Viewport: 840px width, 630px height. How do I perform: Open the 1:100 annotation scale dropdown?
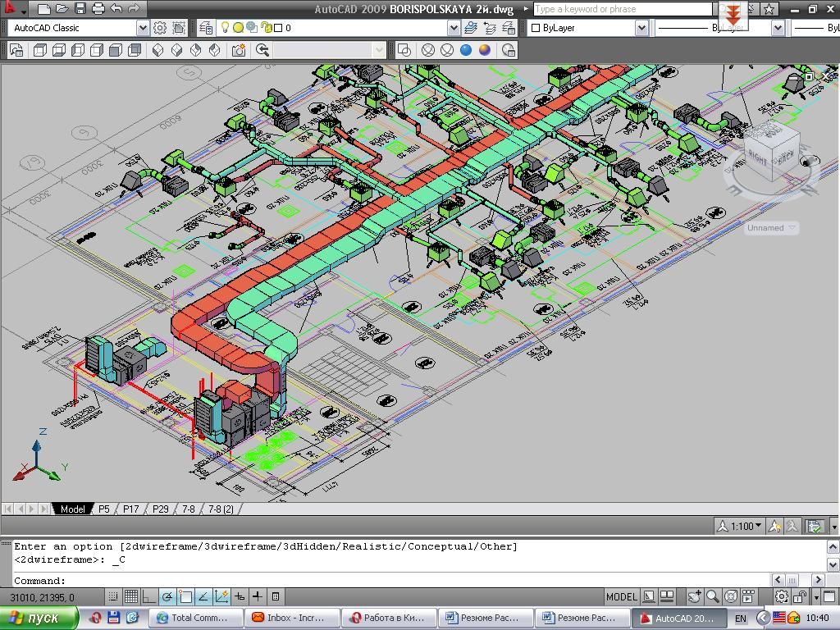[x=741, y=526]
